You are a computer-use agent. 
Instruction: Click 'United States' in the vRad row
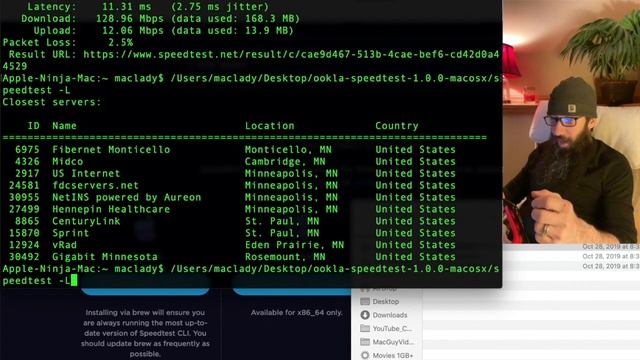[x=416, y=245]
